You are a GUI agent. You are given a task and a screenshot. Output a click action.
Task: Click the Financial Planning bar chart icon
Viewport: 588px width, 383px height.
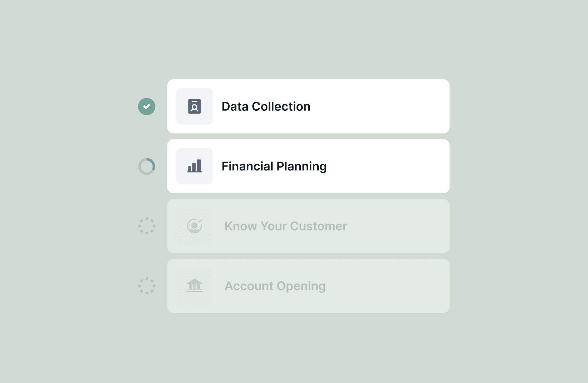click(194, 166)
